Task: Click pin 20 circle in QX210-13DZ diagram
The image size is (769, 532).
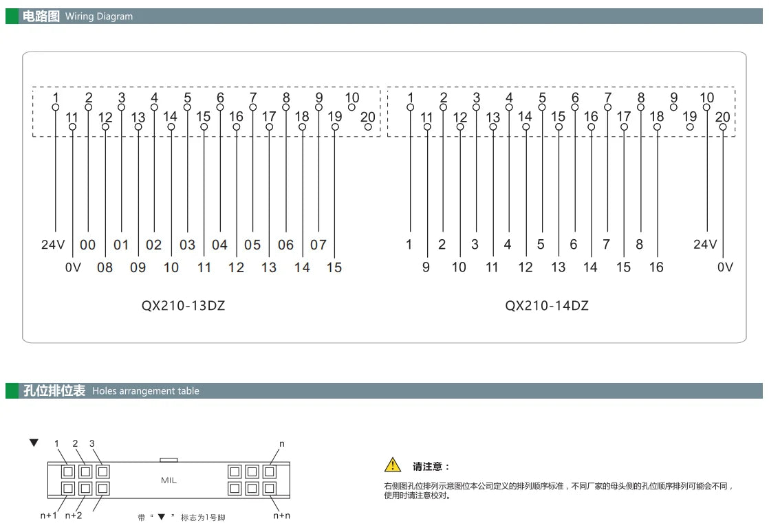Action: [368, 127]
